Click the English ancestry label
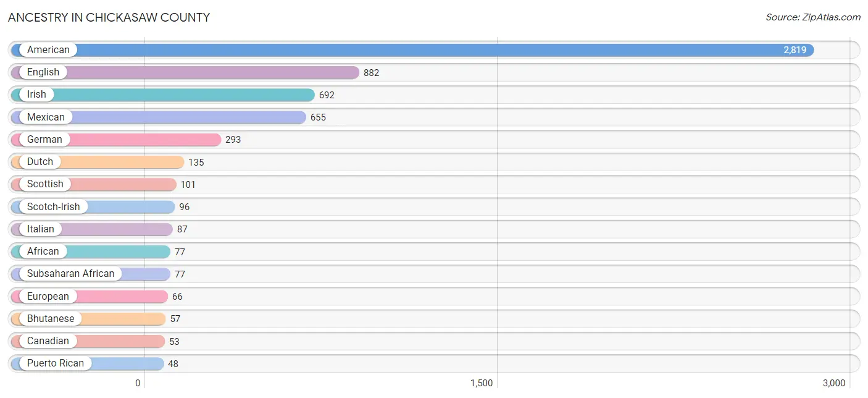Image resolution: width=868 pixels, height=398 pixels. 43,72
